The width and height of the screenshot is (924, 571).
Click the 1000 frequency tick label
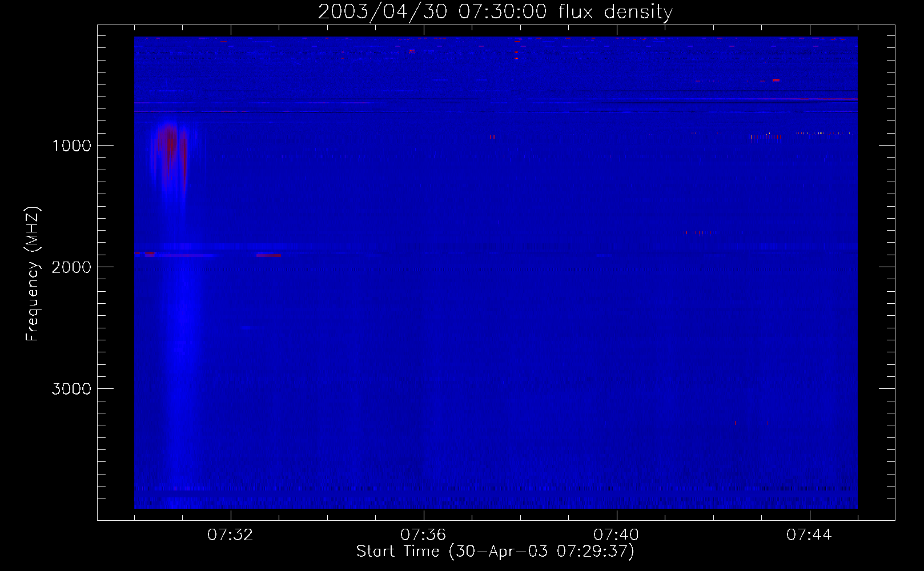pos(72,146)
